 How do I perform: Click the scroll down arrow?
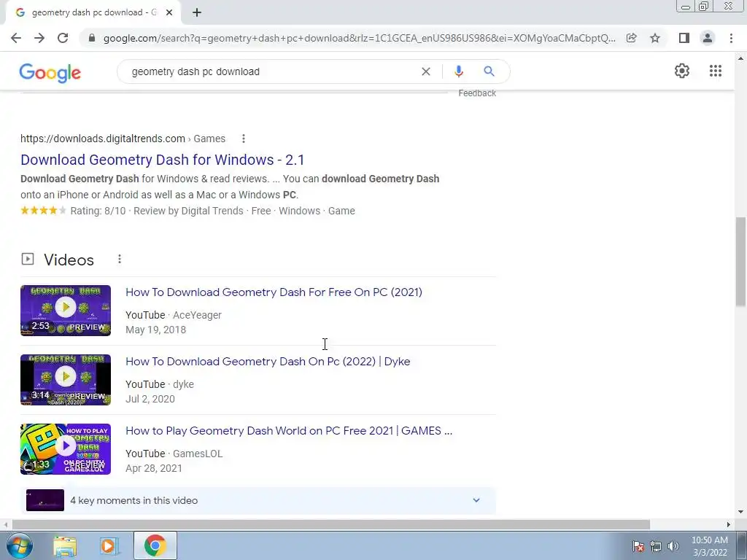click(x=741, y=512)
